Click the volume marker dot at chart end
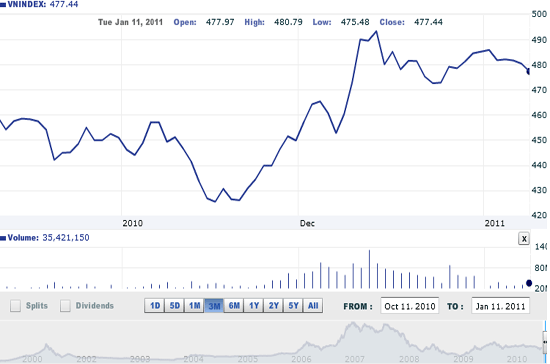 (529, 283)
